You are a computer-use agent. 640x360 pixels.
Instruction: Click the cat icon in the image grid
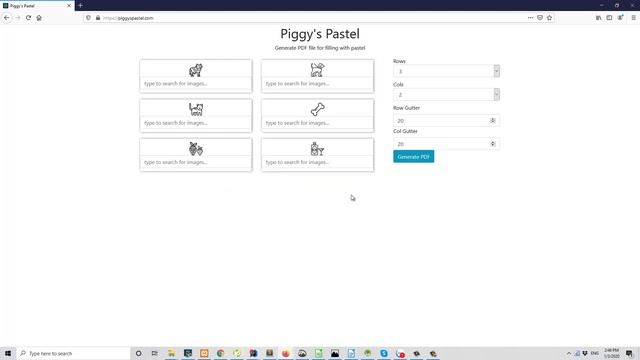196,109
